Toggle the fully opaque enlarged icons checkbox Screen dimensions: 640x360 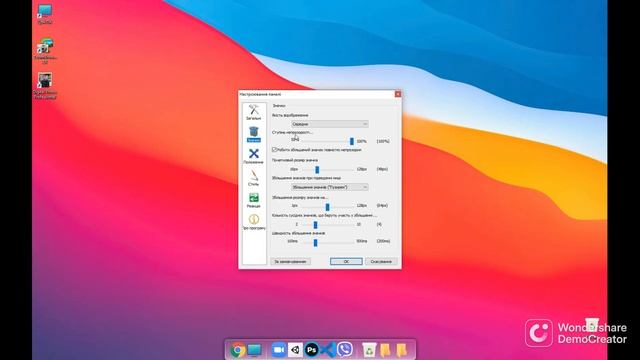(275, 150)
